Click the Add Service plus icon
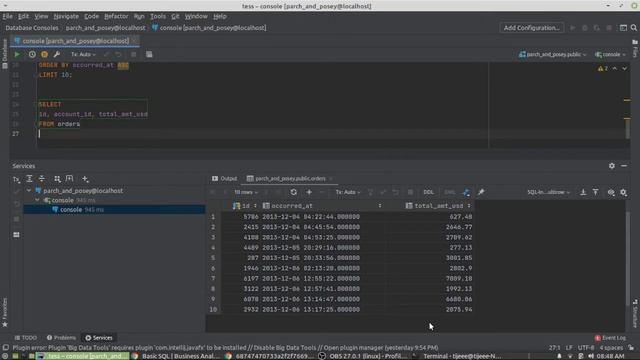Screen dimensions: 640x360 pyautogui.click(x=85, y=179)
